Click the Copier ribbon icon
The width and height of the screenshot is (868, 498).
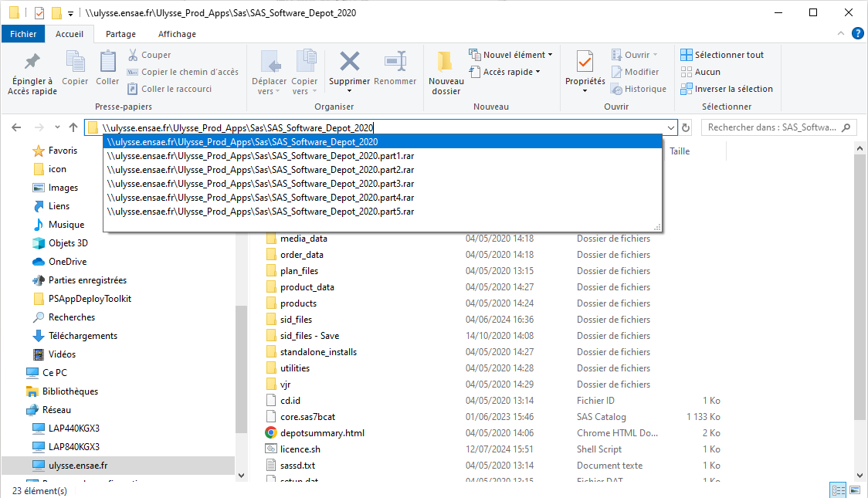click(75, 68)
